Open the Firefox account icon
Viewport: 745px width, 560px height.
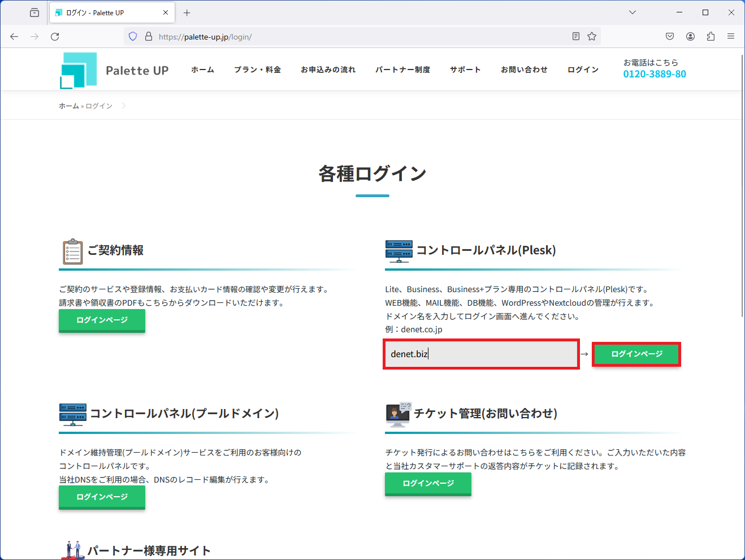[x=690, y=36]
